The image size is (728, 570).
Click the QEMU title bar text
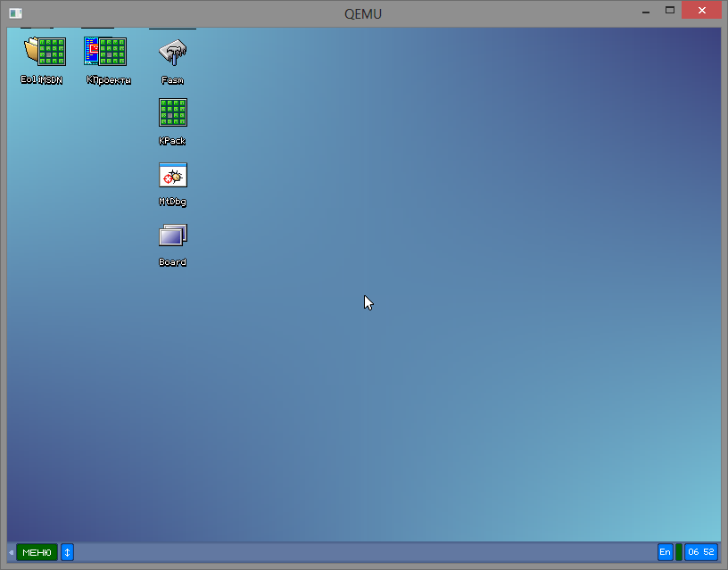[363, 13]
